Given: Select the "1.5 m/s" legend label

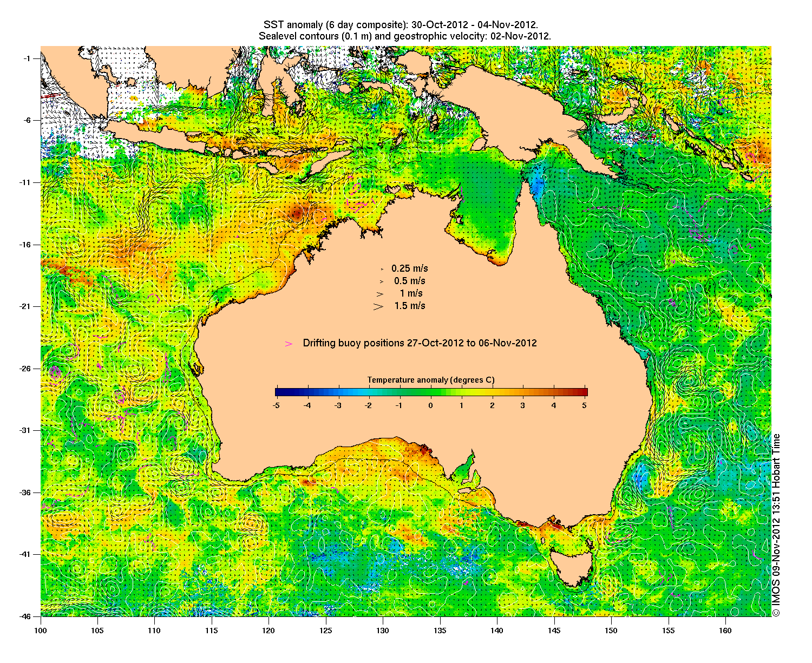Looking at the screenshot, I should point(410,306).
